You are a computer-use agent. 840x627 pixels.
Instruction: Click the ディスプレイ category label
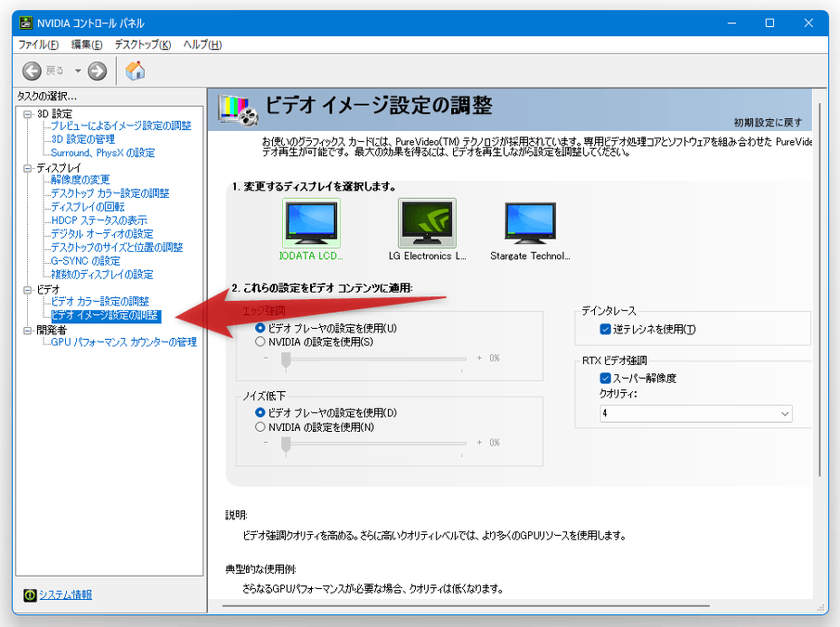[x=58, y=168]
